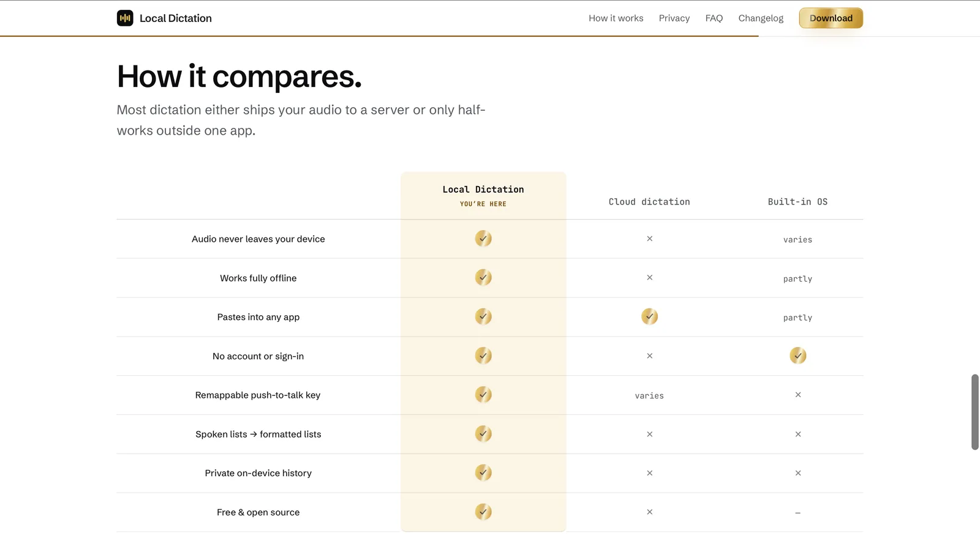Click the 'YOU'RE HERE' label

pyautogui.click(x=483, y=204)
